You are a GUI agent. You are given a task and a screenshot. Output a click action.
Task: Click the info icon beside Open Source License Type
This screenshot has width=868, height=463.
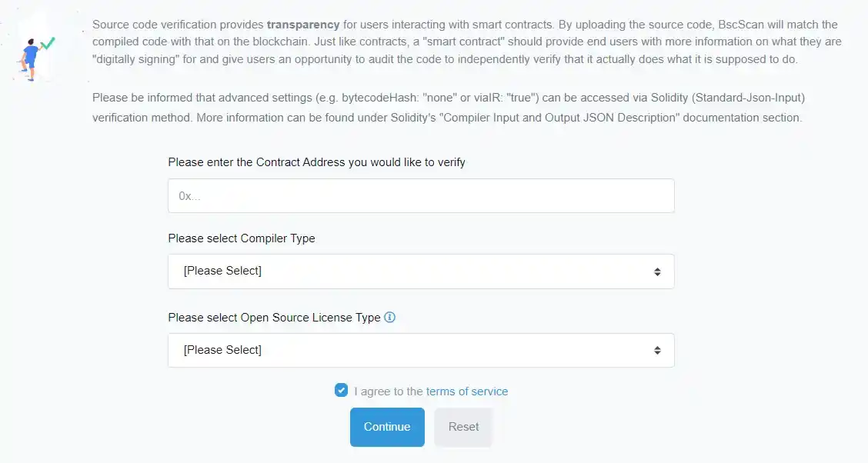coord(389,318)
